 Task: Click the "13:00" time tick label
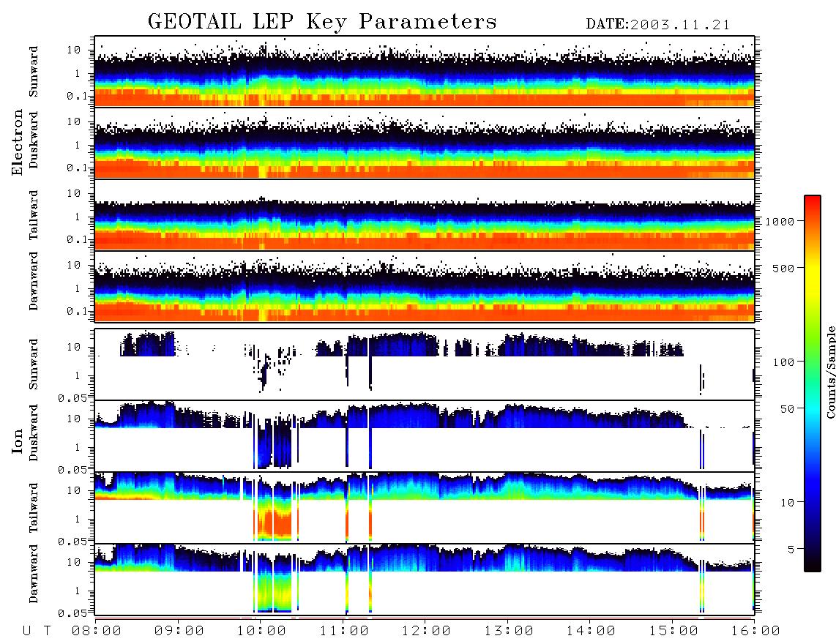[509, 632]
